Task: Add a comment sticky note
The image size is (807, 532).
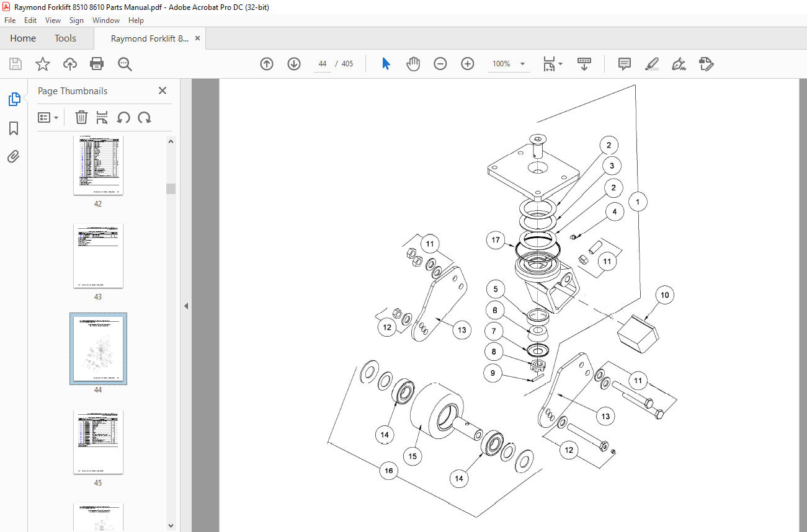Action: click(x=625, y=64)
